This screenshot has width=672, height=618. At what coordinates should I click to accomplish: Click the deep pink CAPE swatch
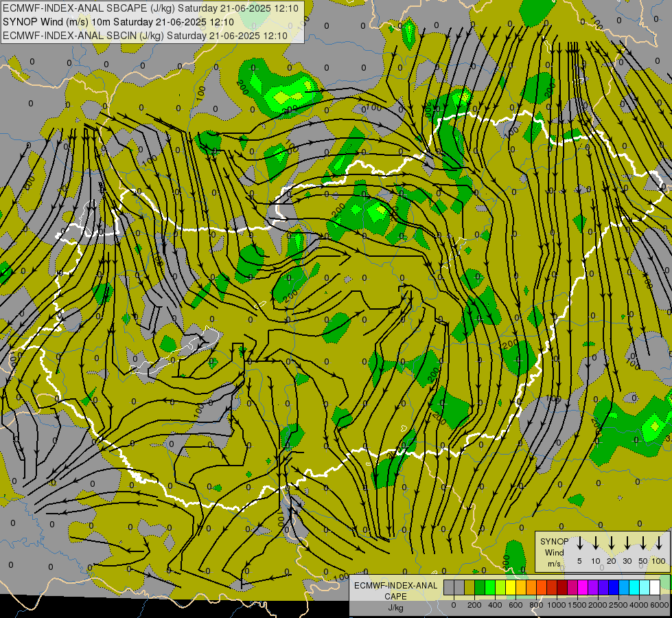pyautogui.click(x=573, y=587)
